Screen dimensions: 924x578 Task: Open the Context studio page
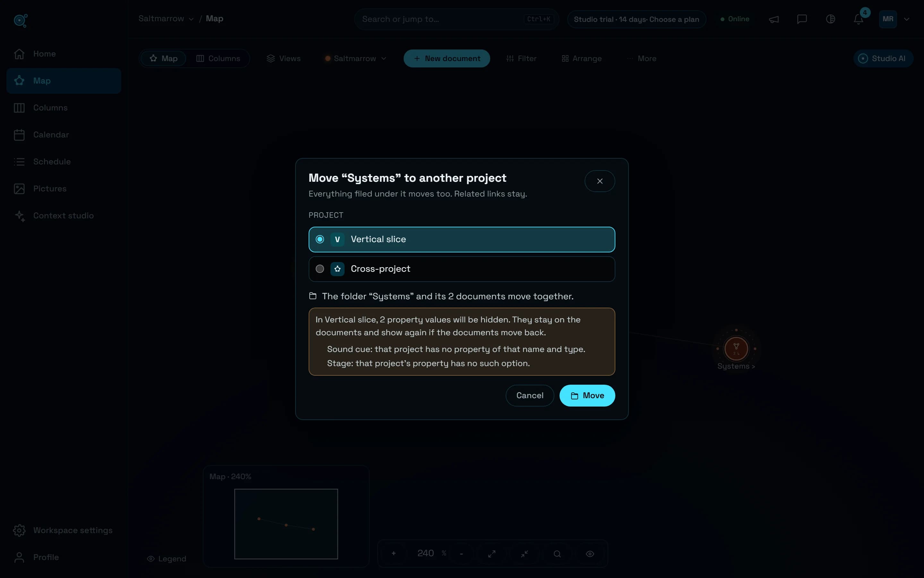[64, 215]
